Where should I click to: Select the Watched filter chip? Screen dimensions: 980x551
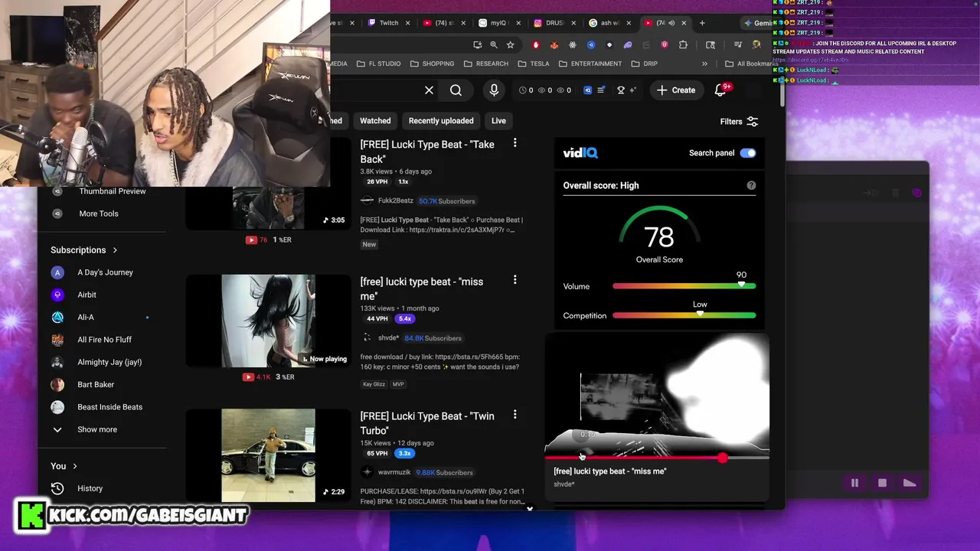375,121
